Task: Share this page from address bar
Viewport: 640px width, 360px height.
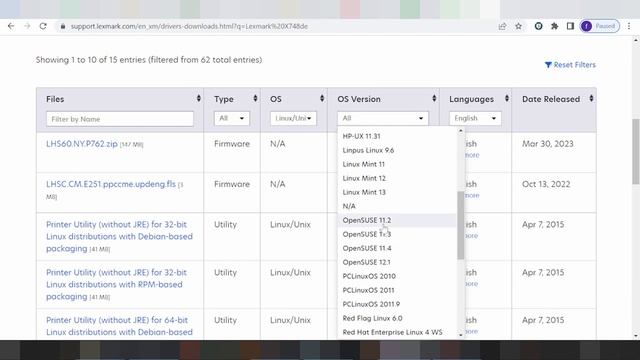Action: click(502, 26)
